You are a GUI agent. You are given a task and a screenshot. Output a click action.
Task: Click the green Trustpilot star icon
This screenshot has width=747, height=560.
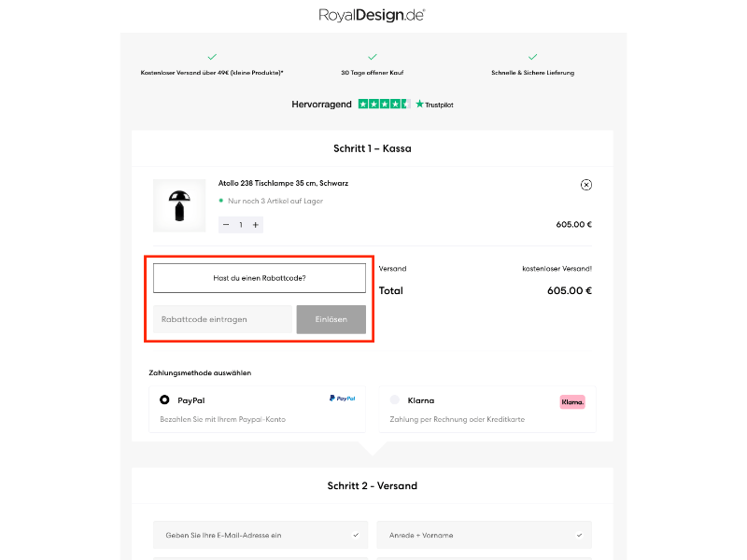pos(416,105)
